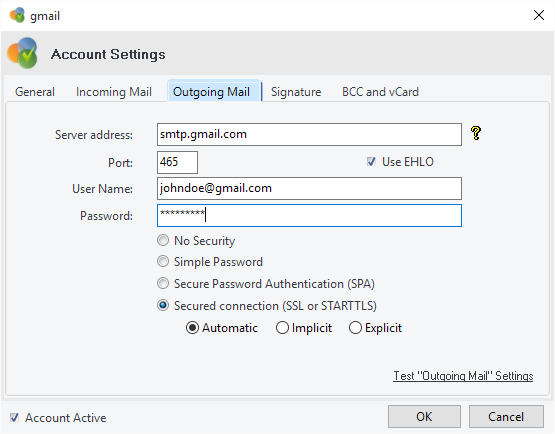
Task: Click the OK button
Action: (424, 417)
